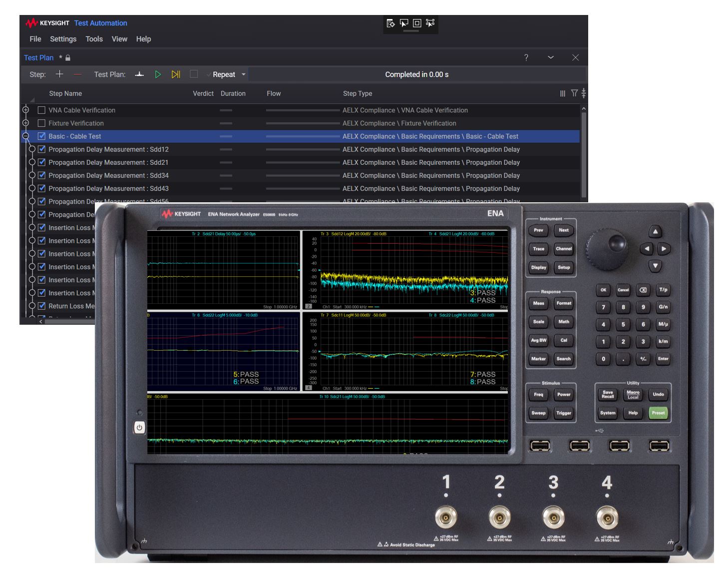Click the ENA power button
Screen dimensions: 728x579
point(139,428)
